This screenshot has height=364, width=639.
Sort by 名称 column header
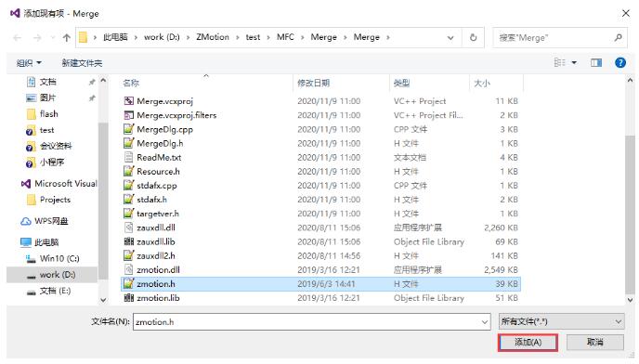206,84
